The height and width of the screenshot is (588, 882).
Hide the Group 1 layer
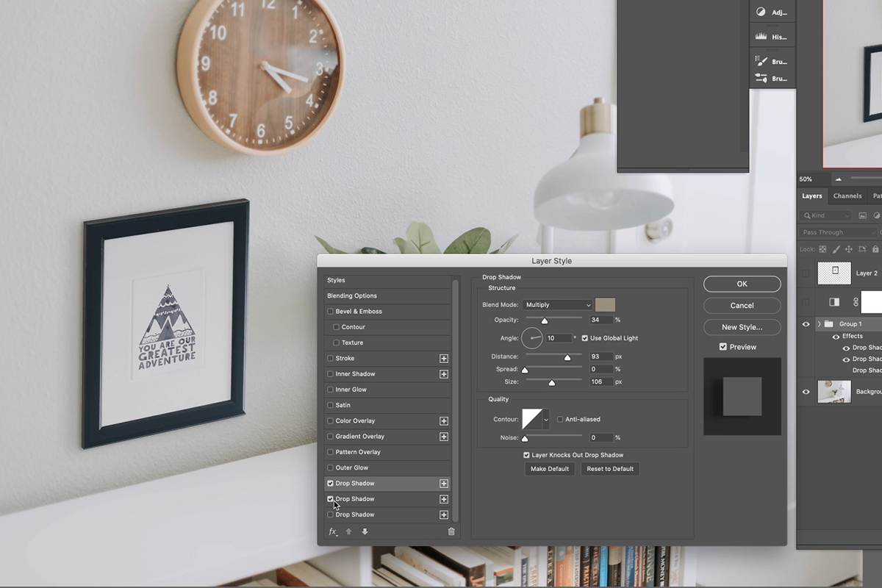pyautogui.click(x=806, y=323)
